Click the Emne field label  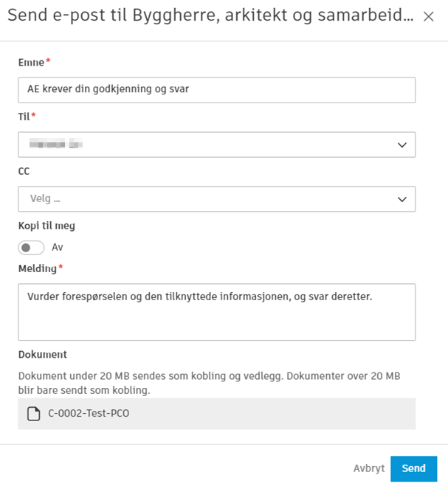31,63
